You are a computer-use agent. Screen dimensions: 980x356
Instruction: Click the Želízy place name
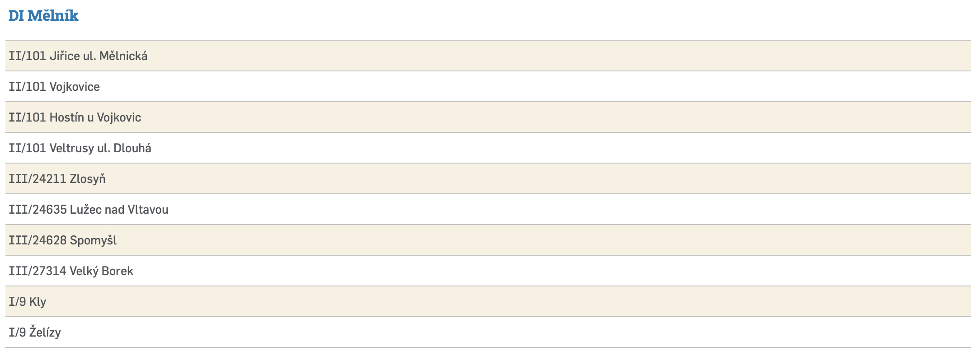(x=45, y=333)
